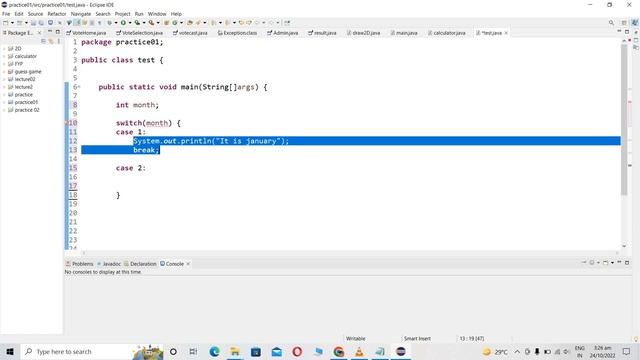
Task: Open the Source menu
Action: 35,14
